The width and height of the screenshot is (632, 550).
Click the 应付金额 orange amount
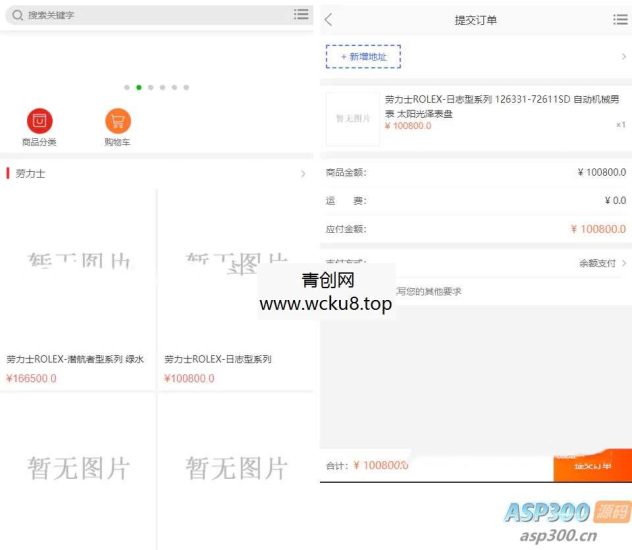tap(598, 229)
